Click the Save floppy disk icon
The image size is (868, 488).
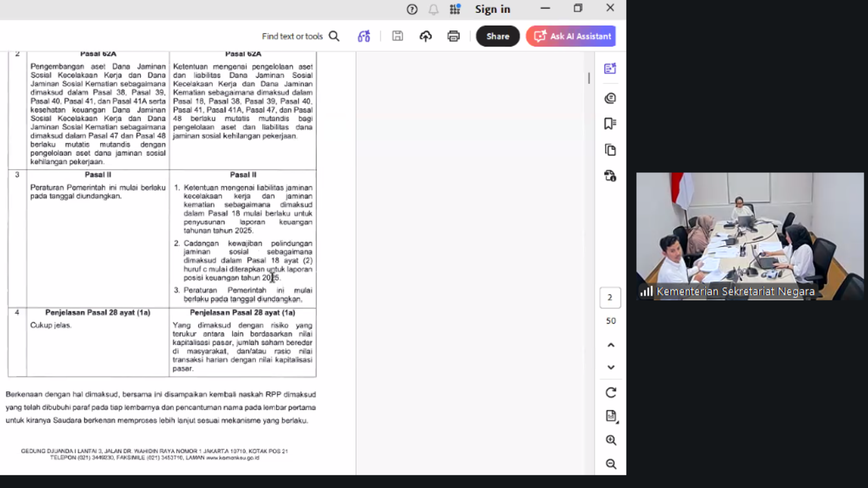tap(397, 36)
